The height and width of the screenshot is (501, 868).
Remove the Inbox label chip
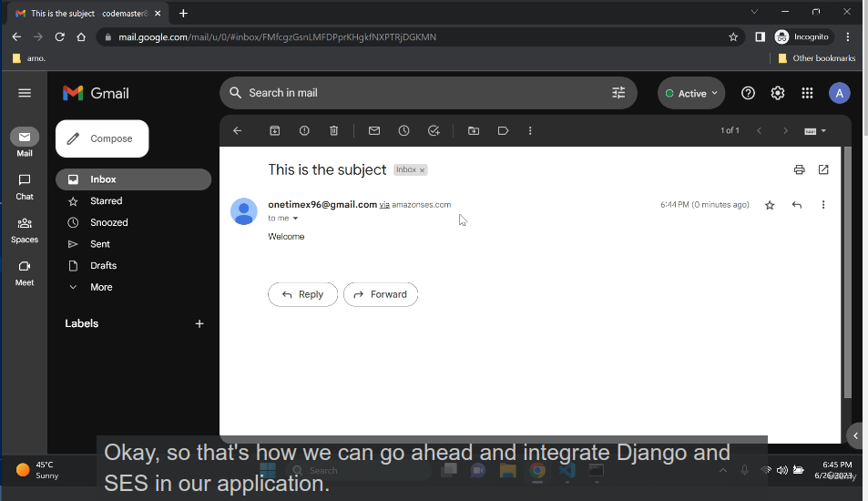pyautogui.click(x=423, y=170)
